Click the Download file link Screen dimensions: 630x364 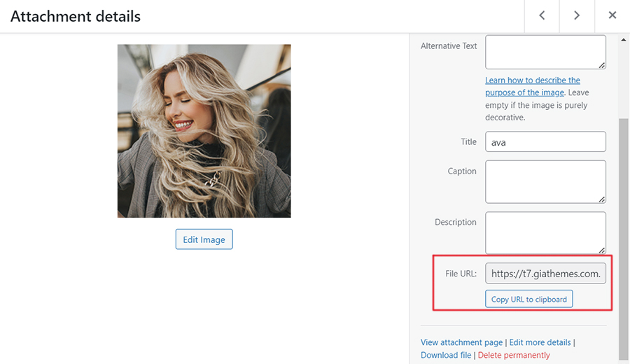tap(446, 355)
